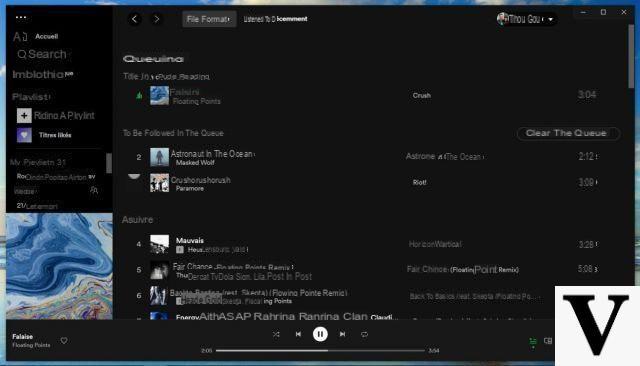Click the now playing equalizer icon next to Falaise
640x366 pixels.
(x=139, y=95)
